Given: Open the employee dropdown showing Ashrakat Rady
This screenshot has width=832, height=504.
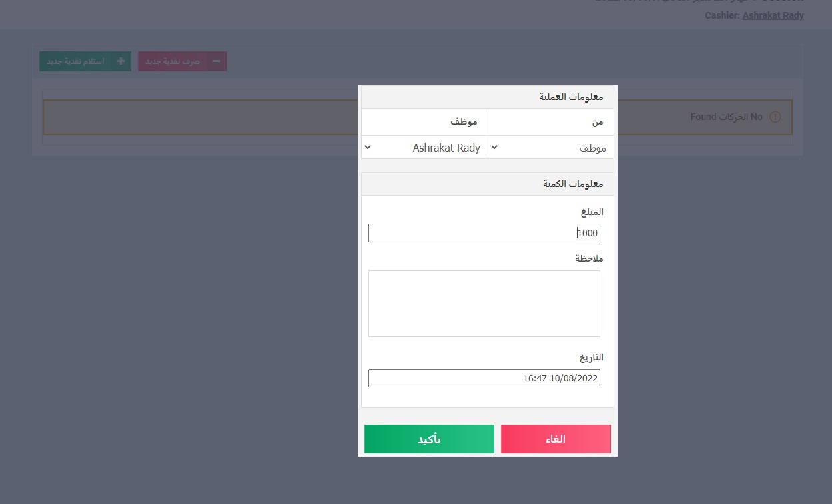Looking at the screenshot, I should click(x=424, y=148).
